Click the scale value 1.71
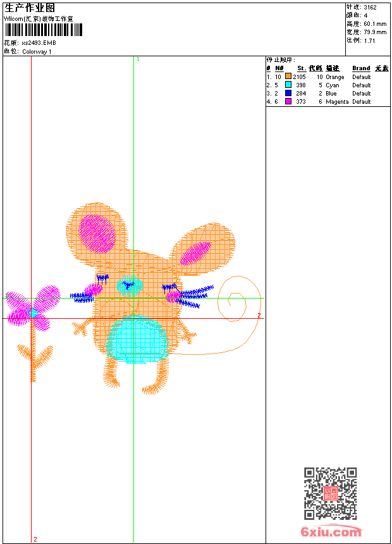The height and width of the screenshot is (544, 392). tap(369, 40)
